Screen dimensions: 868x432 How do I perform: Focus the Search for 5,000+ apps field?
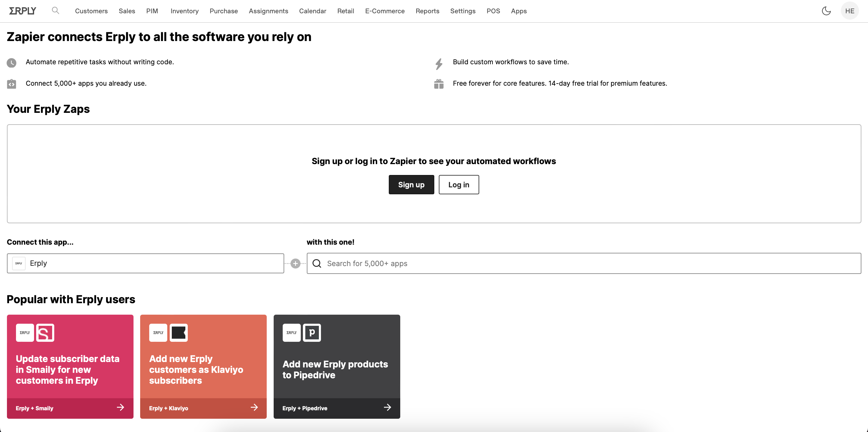point(583,263)
